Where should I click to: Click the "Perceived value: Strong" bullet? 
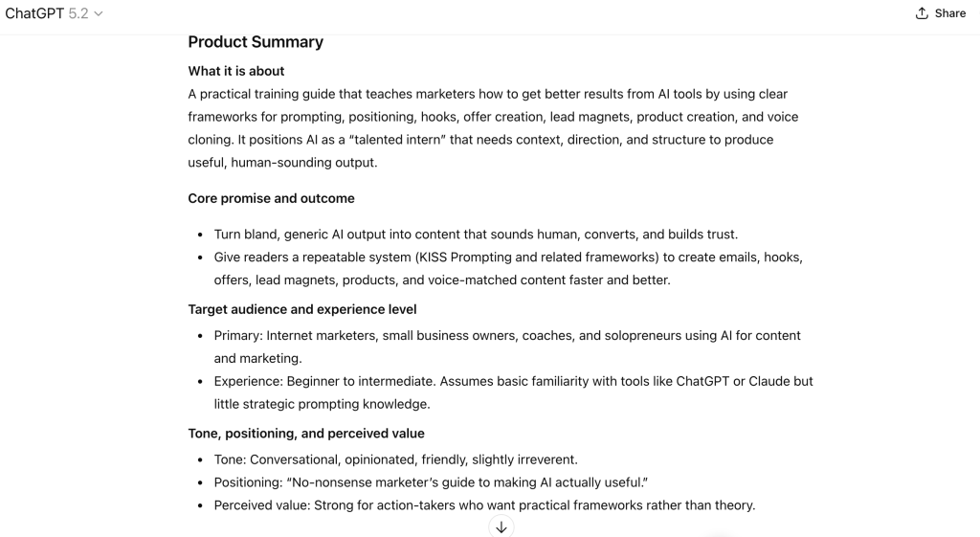pyautogui.click(x=484, y=505)
